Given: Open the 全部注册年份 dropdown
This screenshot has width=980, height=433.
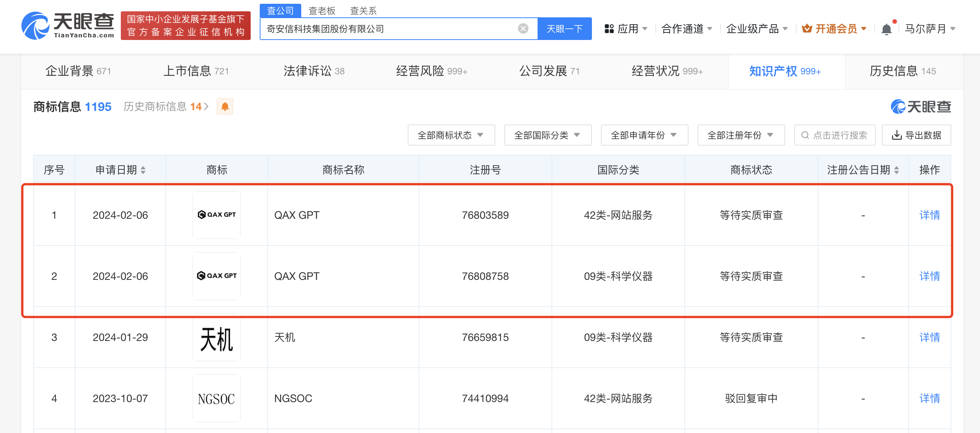Looking at the screenshot, I should (x=741, y=135).
